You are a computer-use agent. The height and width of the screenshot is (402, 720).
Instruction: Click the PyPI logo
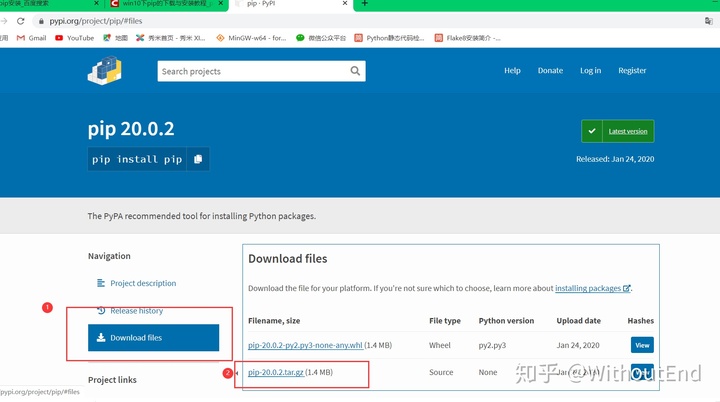tap(105, 71)
